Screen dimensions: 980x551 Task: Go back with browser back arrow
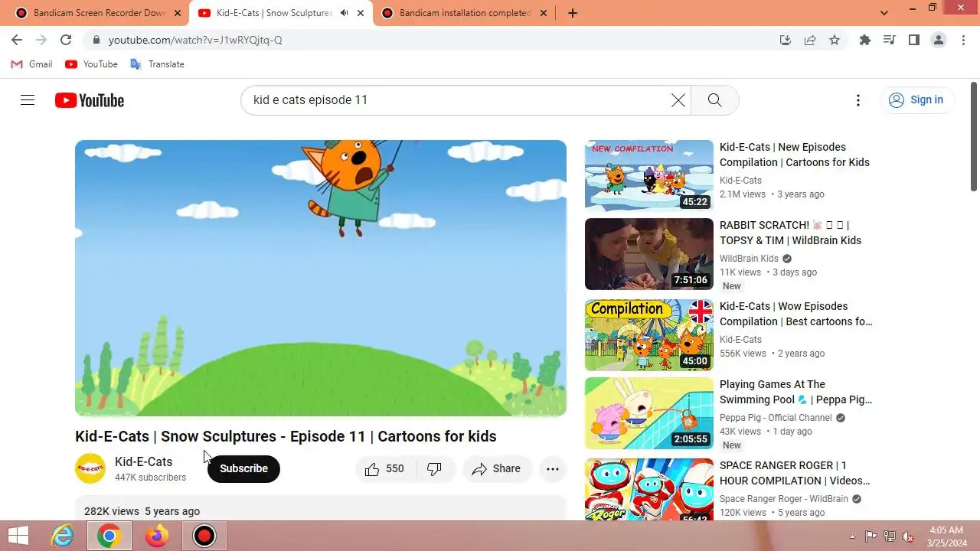17,40
